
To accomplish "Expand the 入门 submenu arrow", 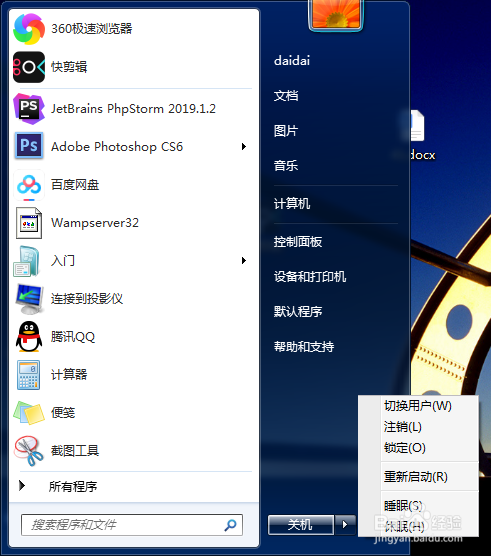I will coord(244,261).
